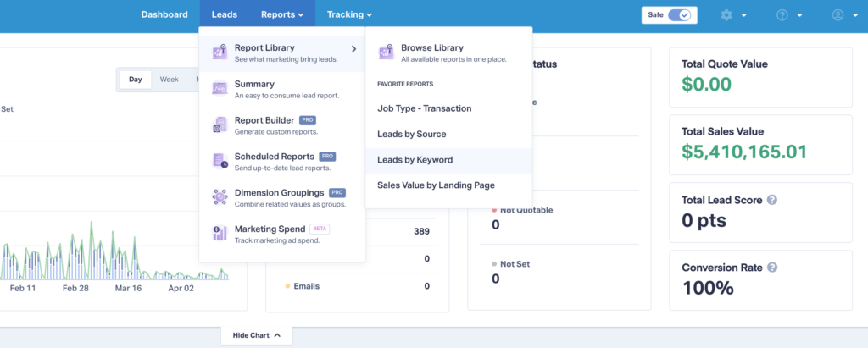
Task: Click the help question mark icon in header
Action: click(x=782, y=15)
